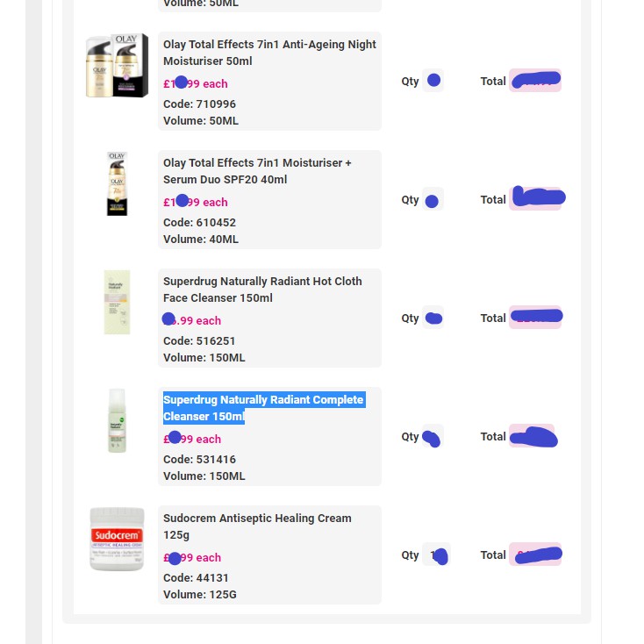Click the Sudocrem tub product image
The image size is (644, 644).
click(x=117, y=539)
